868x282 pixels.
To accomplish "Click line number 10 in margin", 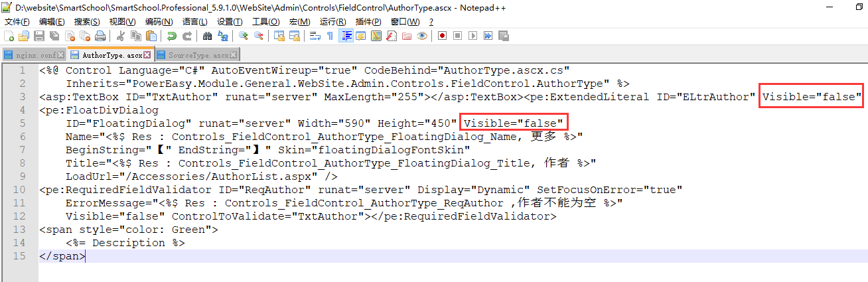I will tap(19, 190).
